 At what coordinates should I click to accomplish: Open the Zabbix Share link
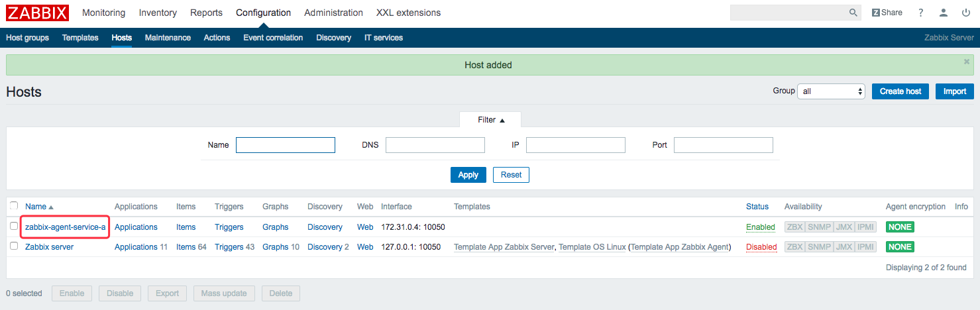[x=887, y=13]
